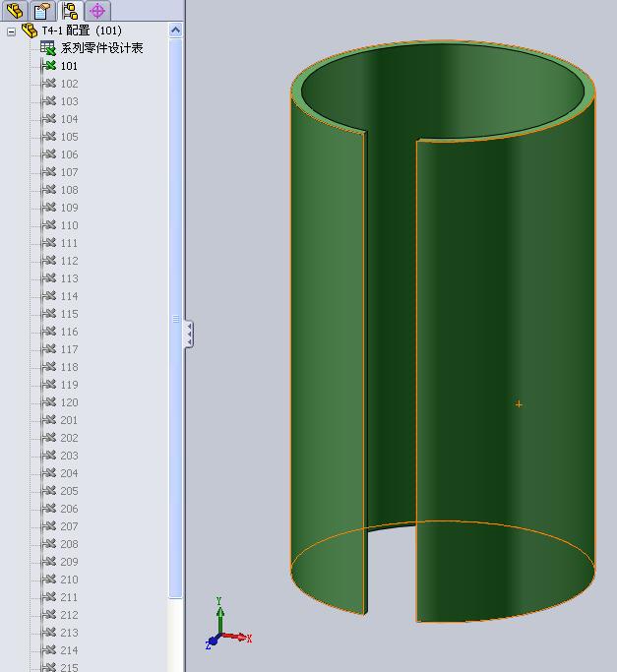
Task: Click the icon of configuration 114
Action: tap(49, 296)
